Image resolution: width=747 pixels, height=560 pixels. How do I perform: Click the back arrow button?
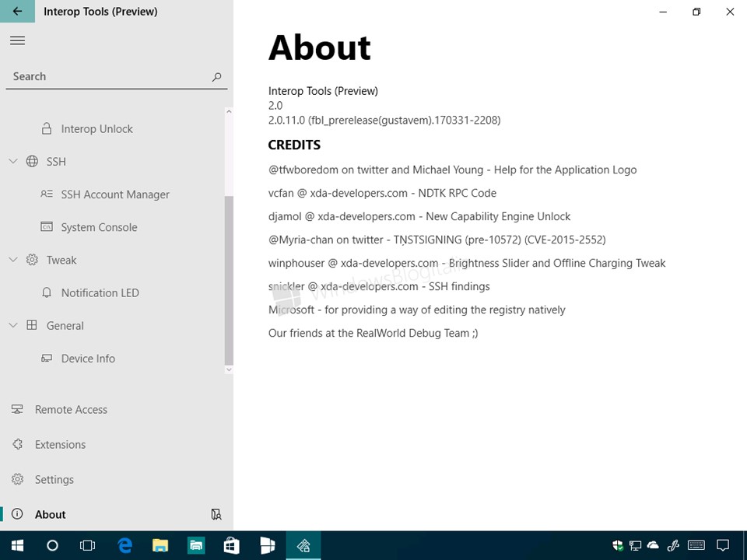point(17,12)
